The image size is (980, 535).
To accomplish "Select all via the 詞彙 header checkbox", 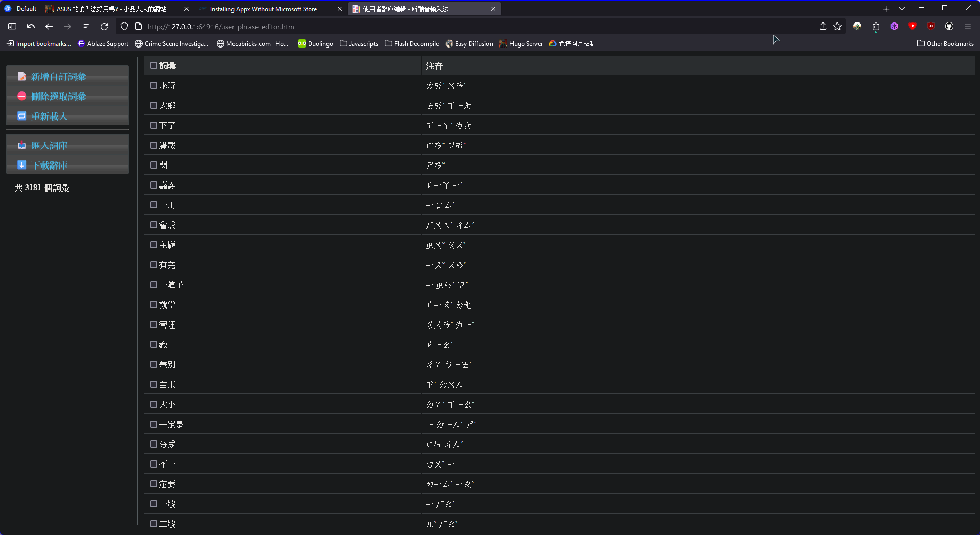I will point(154,65).
